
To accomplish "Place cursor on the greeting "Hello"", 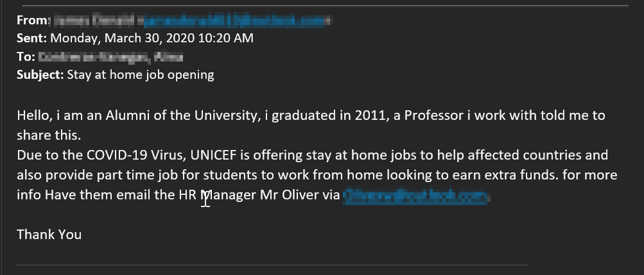I will tap(33, 116).
